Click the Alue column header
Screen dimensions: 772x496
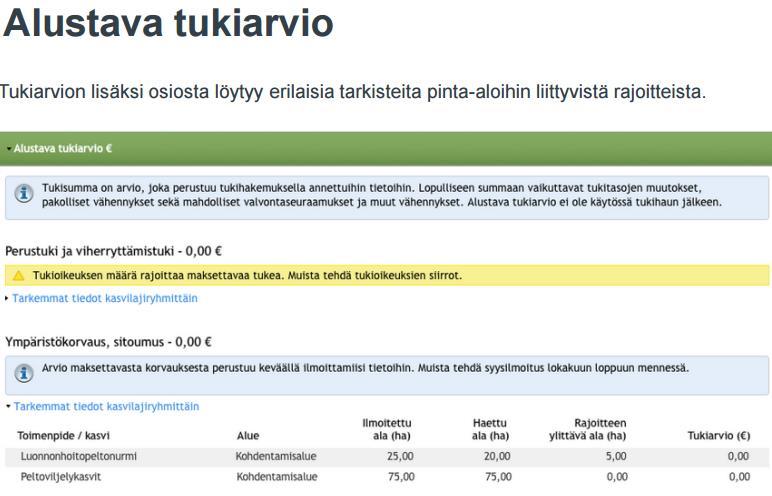coord(248,436)
